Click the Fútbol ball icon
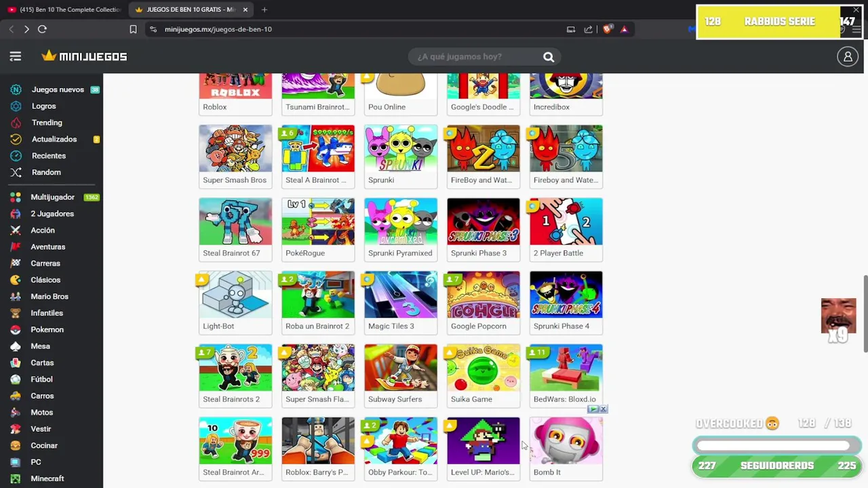 pos(16,379)
